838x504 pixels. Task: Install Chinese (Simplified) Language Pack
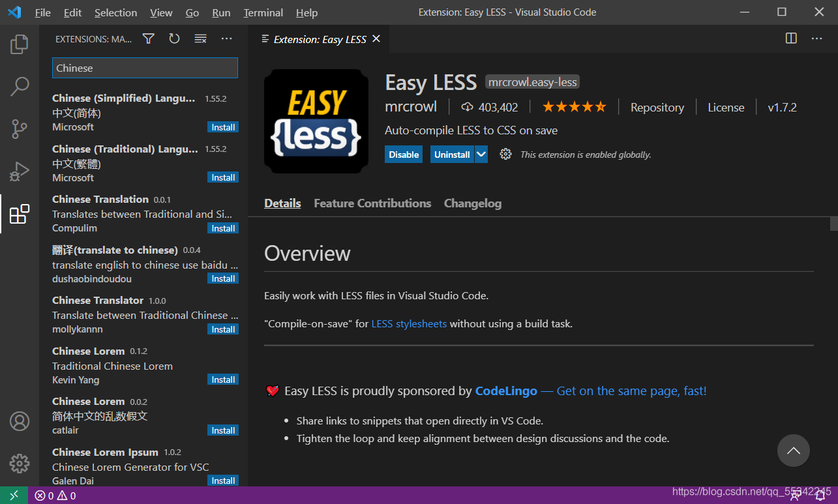click(223, 127)
